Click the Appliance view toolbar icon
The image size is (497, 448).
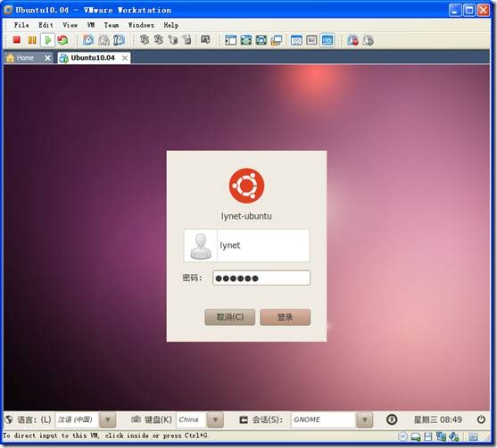point(311,40)
